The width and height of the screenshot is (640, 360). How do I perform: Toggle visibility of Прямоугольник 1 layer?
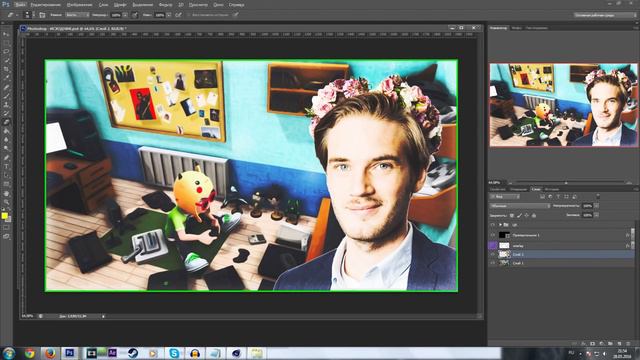click(x=493, y=235)
